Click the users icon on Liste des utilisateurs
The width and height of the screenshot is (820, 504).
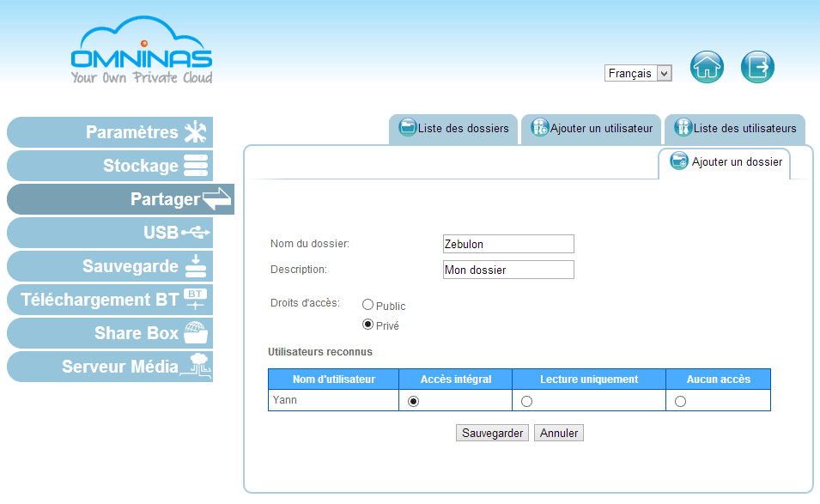pos(683,127)
